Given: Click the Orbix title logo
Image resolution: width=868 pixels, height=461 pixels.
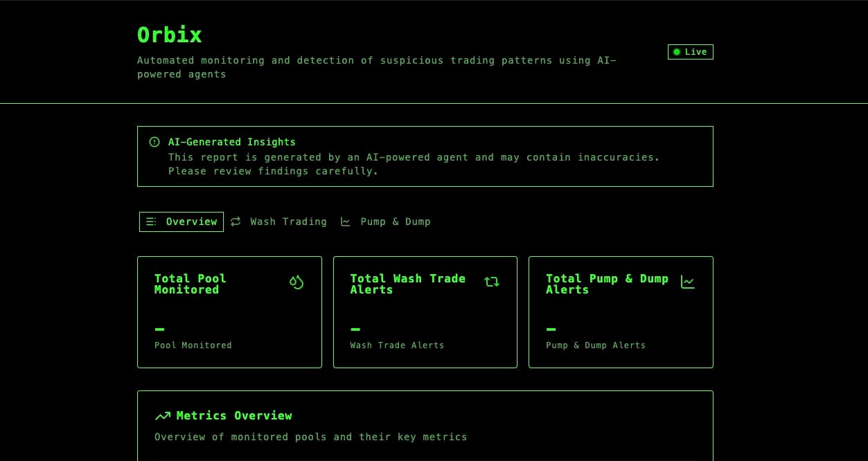Looking at the screenshot, I should point(170,35).
